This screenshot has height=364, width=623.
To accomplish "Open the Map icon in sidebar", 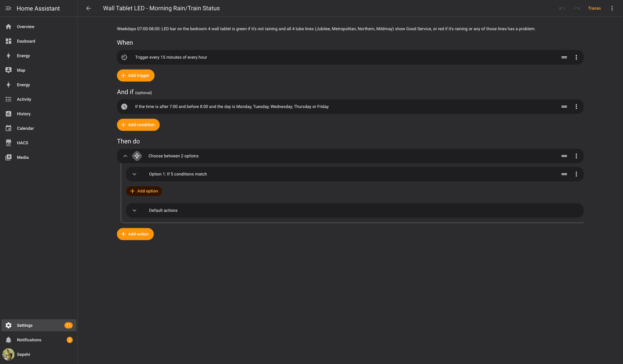I will [x=9, y=70].
